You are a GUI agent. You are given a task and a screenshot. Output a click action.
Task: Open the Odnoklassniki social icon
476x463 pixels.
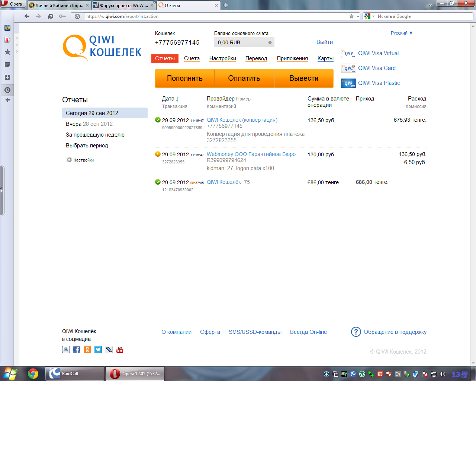click(87, 349)
